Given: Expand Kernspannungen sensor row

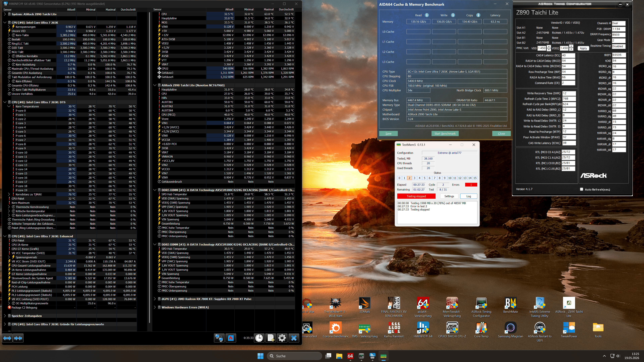Looking at the screenshot, I should tap(9, 27).
